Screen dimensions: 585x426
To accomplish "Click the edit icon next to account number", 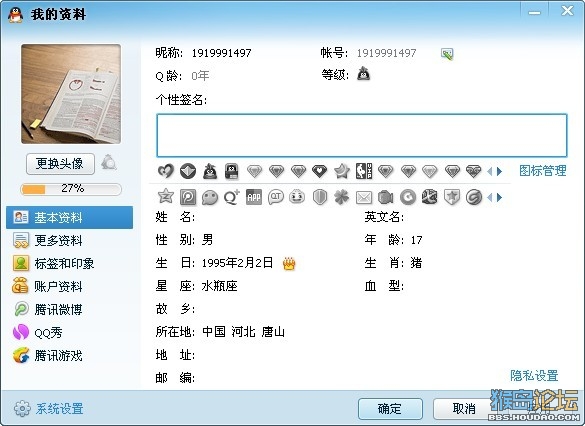I will click(447, 54).
